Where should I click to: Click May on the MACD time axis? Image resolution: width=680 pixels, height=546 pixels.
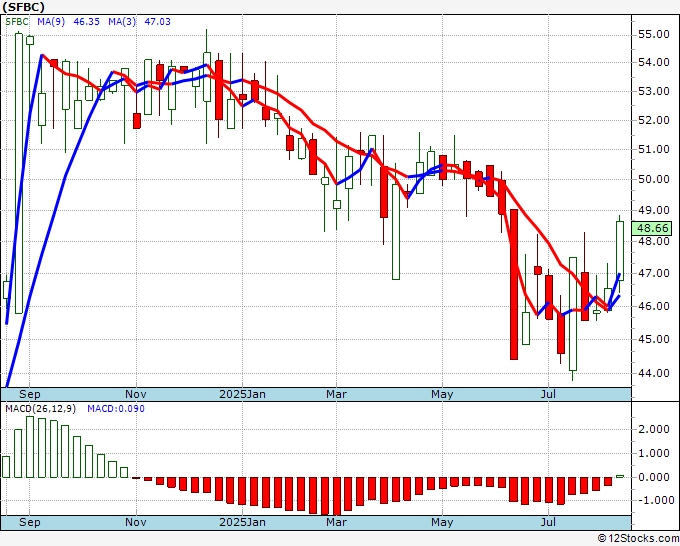(442, 522)
